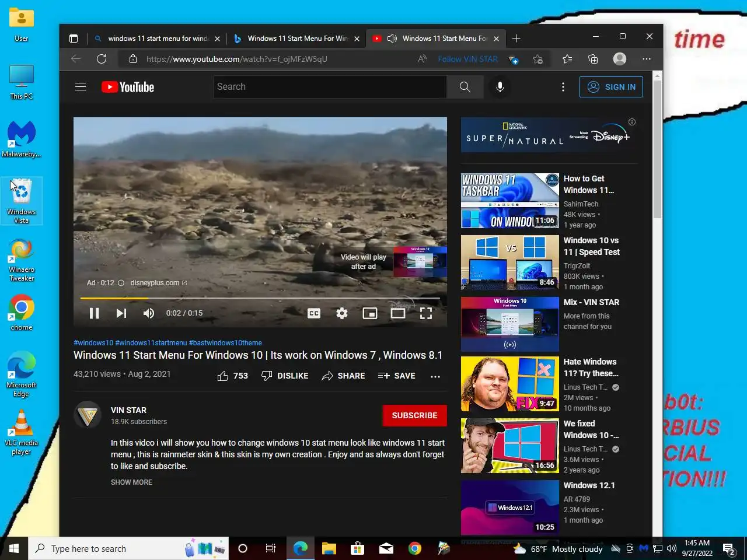Click the SIGN IN button
Screen dimensions: 747x560
pos(611,87)
